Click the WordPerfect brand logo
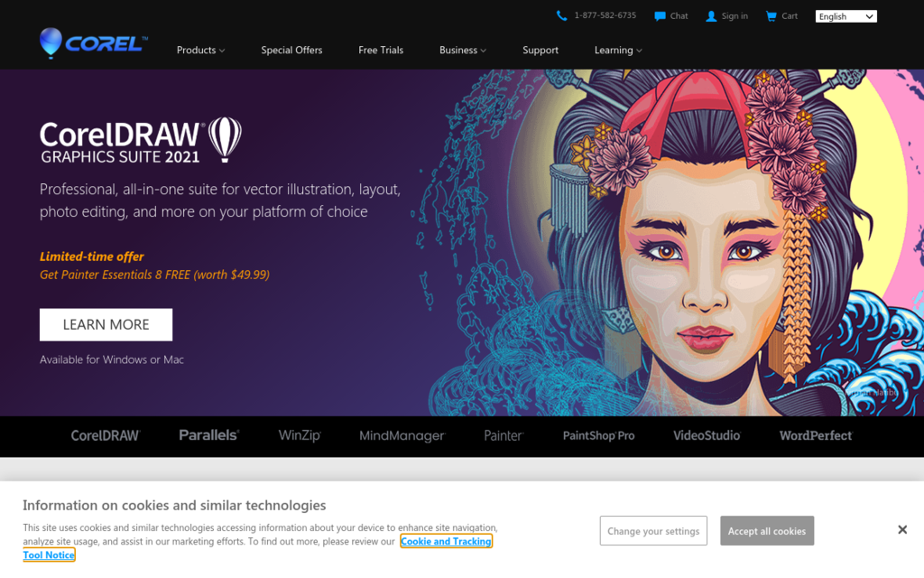 pyautogui.click(x=816, y=435)
